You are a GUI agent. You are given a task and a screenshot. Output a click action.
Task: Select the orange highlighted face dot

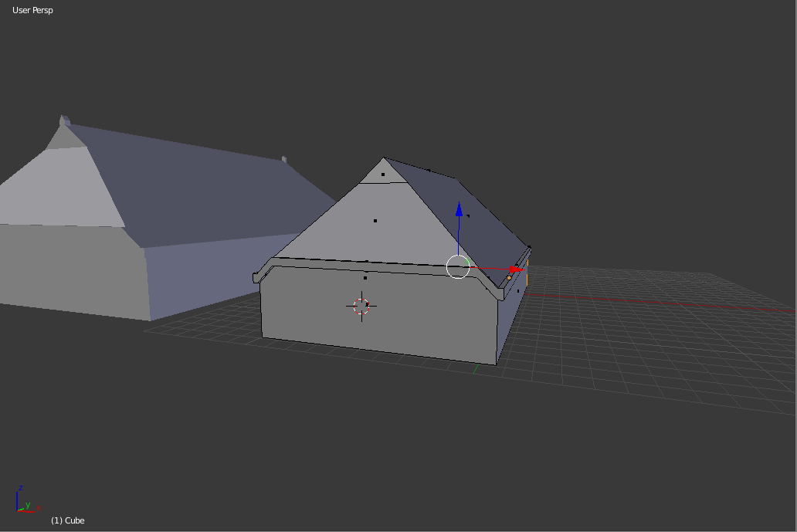pyautogui.click(x=509, y=278)
